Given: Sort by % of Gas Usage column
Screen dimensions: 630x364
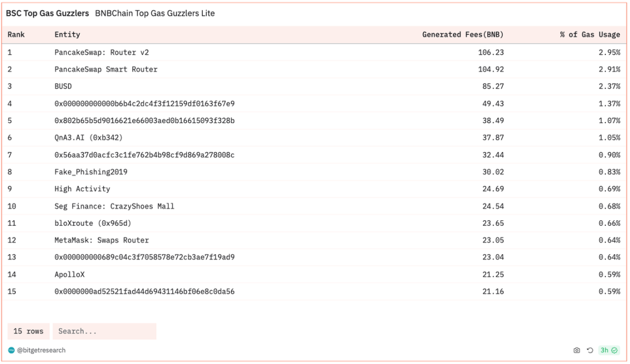Looking at the screenshot, I should click(x=590, y=35).
